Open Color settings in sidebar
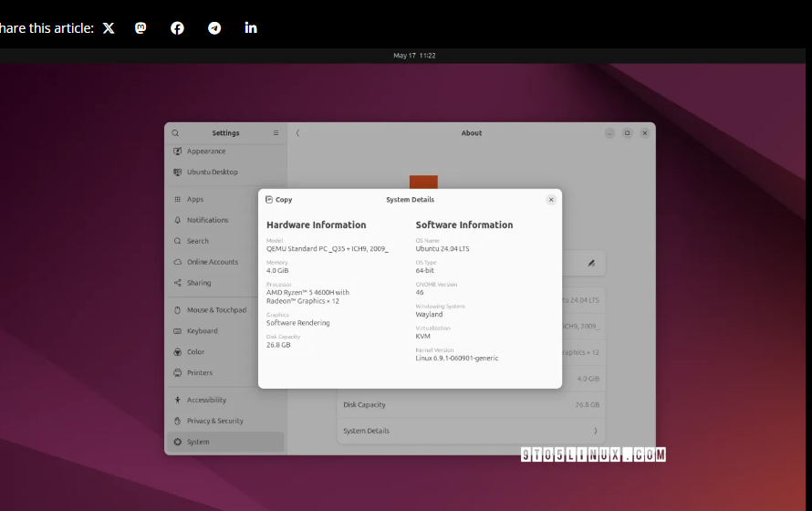Image resolution: width=812 pixels, height=511 pixels. click(x=225, y=351)
